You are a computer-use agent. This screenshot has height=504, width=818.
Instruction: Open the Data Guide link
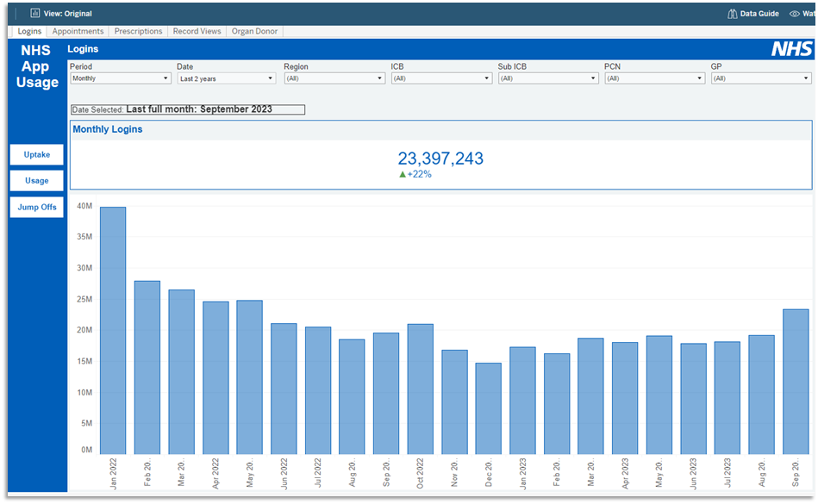(x=759, y=14)
